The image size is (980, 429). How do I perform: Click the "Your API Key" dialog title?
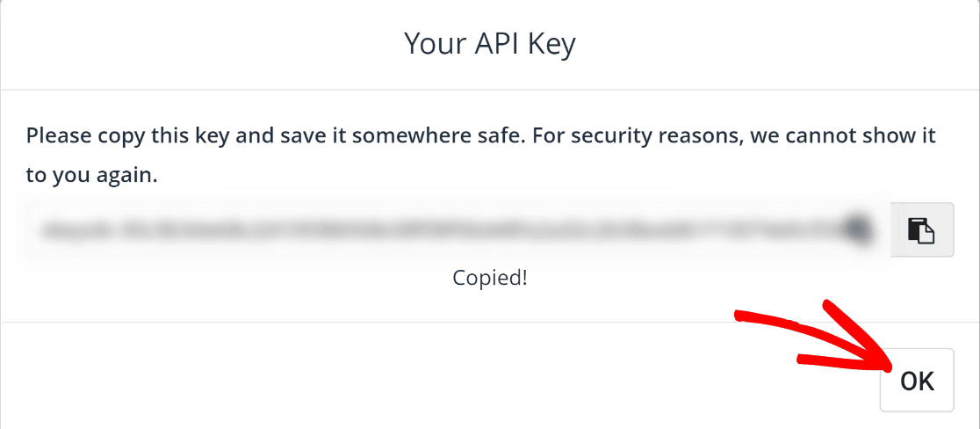489,45
